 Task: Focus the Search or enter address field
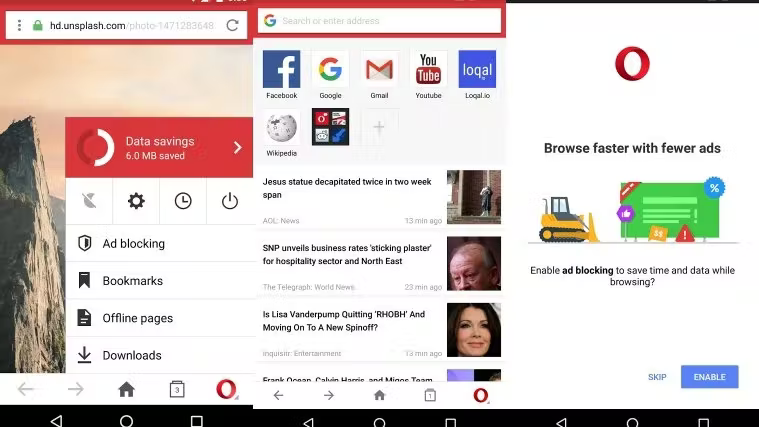(x=380, y=21)
